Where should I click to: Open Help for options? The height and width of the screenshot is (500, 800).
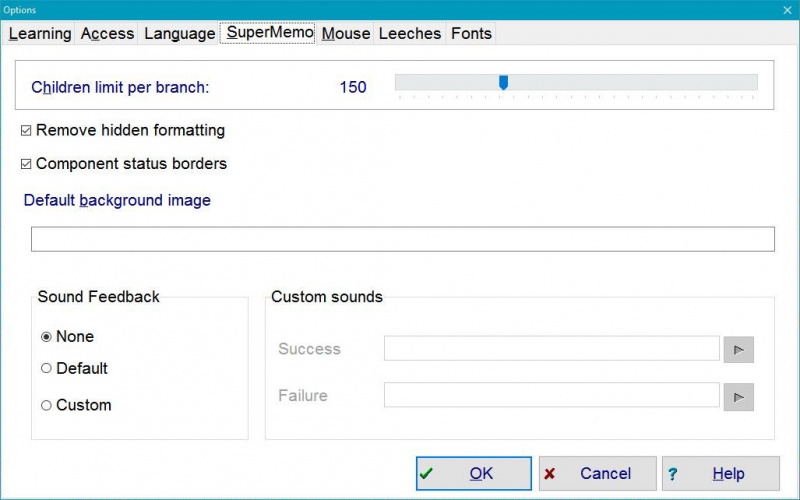[x=720, y=474]
